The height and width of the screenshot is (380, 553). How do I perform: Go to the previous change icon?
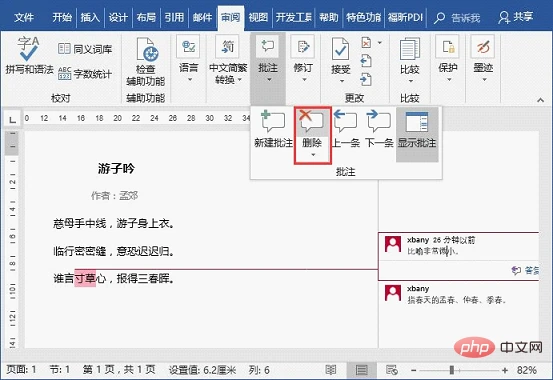(x=366, y=61)
